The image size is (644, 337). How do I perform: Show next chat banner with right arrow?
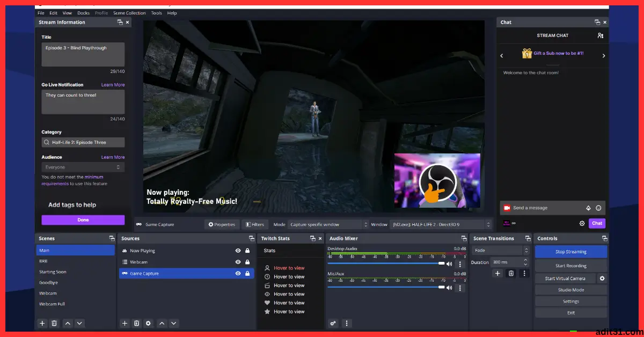pyautogui.click(x=603, y=55)
